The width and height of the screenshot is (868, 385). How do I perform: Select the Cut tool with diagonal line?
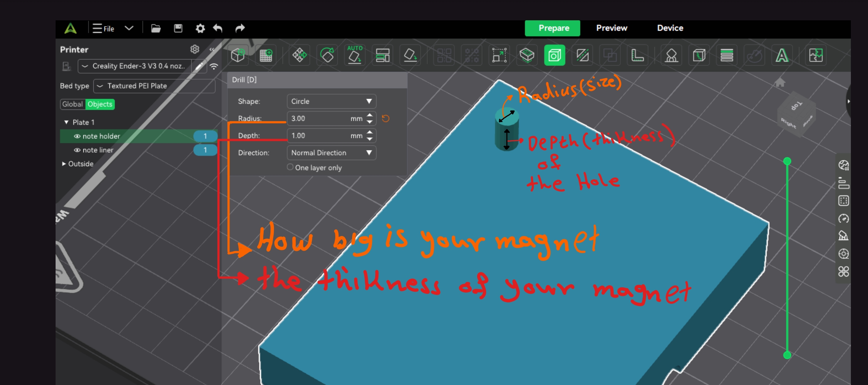click(582, 55)
